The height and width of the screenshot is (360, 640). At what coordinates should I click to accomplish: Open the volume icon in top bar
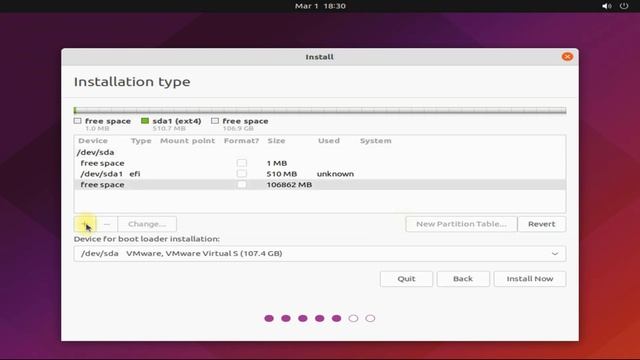coord(607,6)
